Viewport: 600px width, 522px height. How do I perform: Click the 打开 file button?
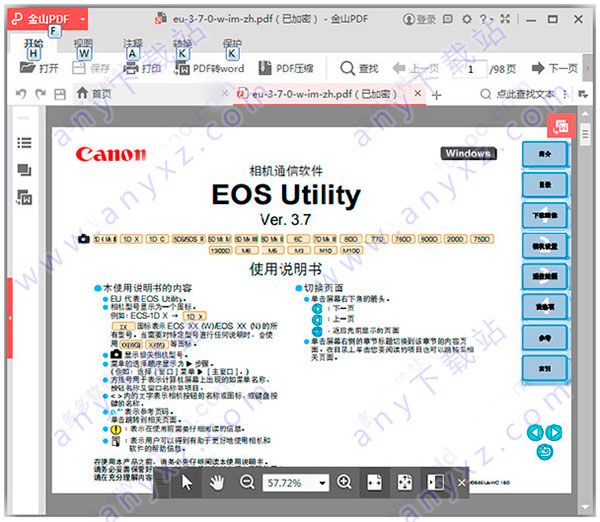39,68
